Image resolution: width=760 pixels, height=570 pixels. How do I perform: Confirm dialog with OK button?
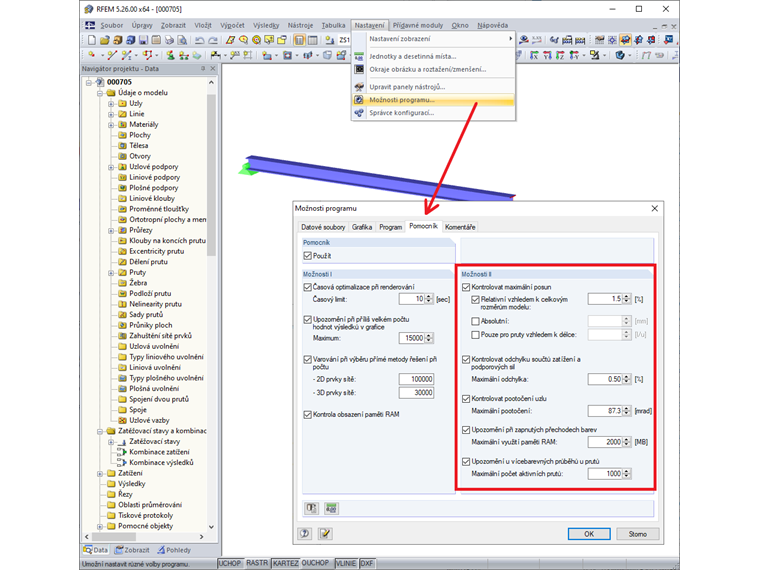point(589,534)
